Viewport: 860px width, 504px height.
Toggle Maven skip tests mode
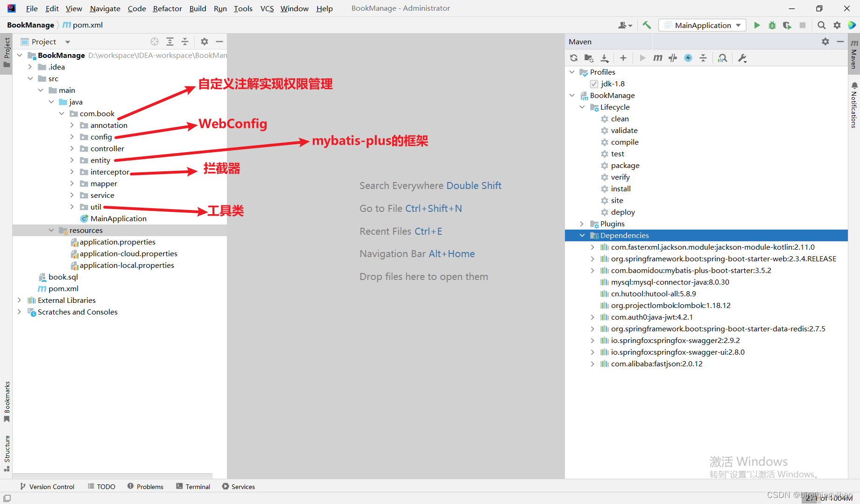tap(673, 58)
